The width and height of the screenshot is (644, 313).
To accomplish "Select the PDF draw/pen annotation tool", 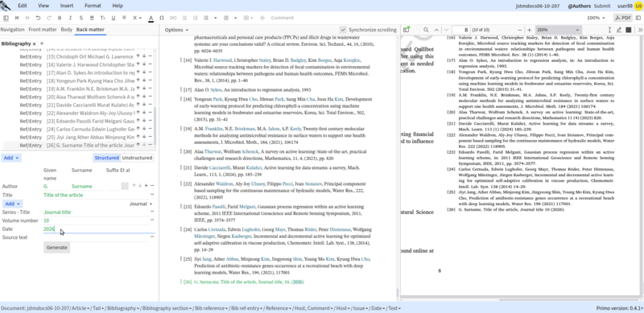I will [x=619, y=30].
